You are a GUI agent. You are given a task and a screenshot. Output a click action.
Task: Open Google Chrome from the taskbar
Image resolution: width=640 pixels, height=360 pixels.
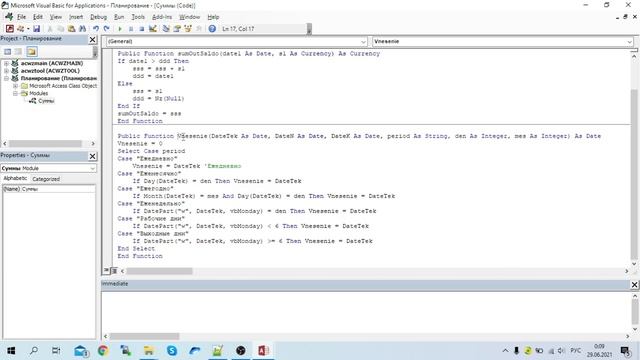coord(103,351)
